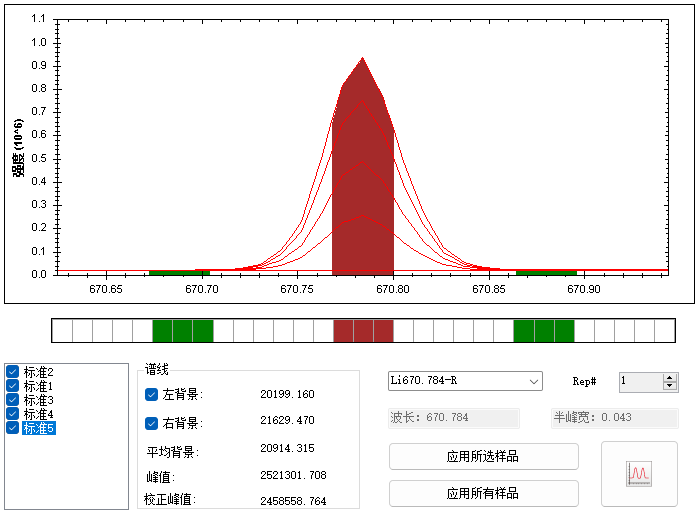The height and width of the screenshot is (514, 699).
Task: Click the 670.80 x-axis label
Action: click(393, 289)
